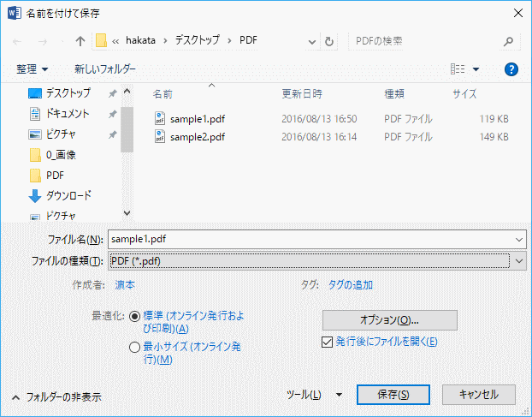The height and width of the screenshot is (417, 532).
Task: Close the save dialog with X
Action: coord(517,13)
